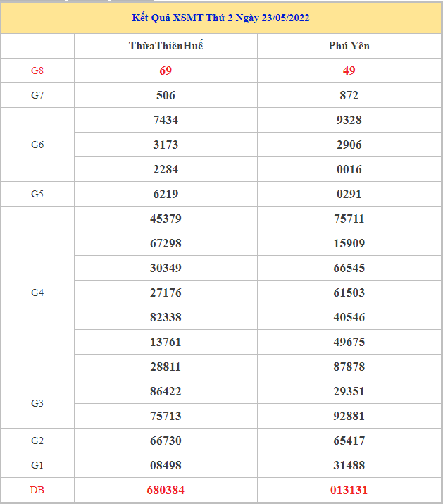Viewport: 443px width, 504px height.
Task: Click the G2 number 66730
Action: point(166,441)
